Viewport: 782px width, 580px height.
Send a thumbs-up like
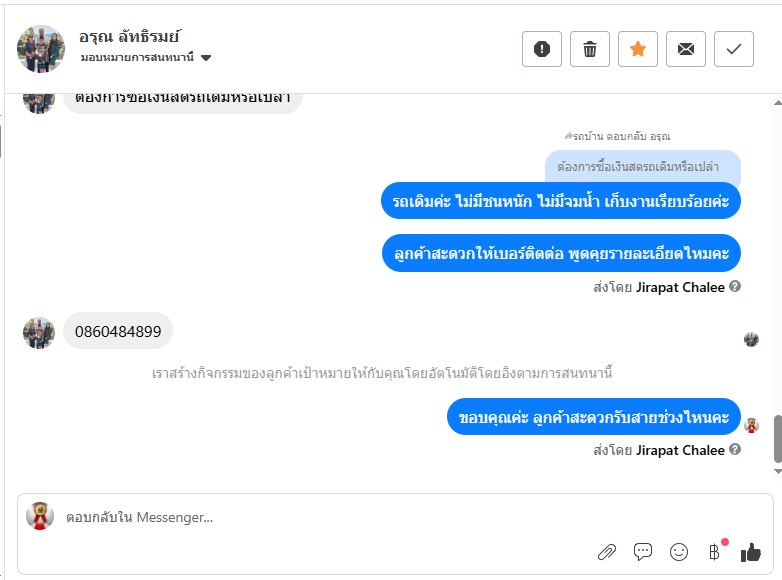751,552
